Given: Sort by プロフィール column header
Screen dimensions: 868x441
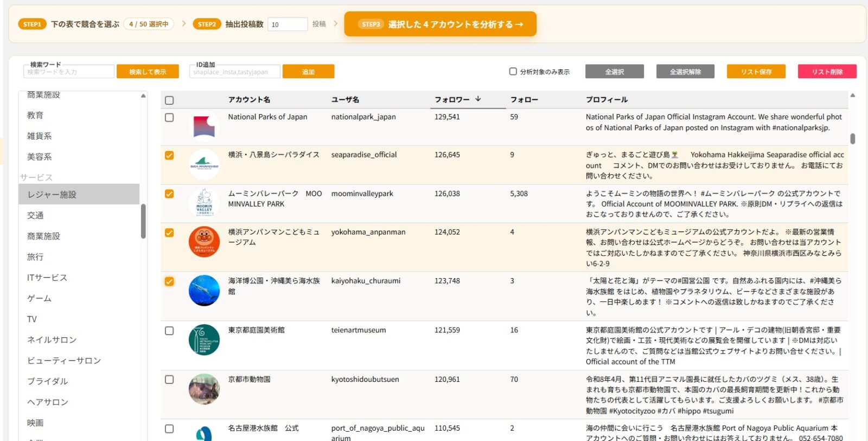Looking at the screenshot, I should pos(607,99).
